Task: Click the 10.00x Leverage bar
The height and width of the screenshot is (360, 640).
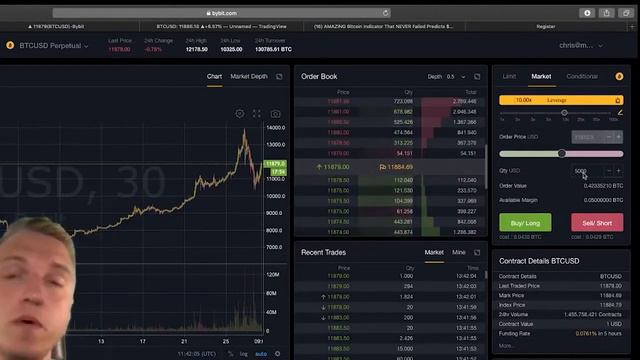Action: point(561,100)
